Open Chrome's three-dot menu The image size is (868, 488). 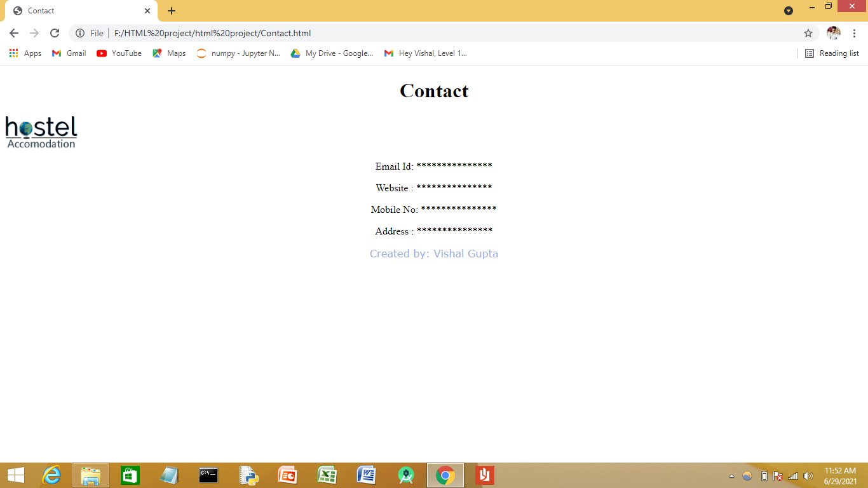tap(855, 33)
